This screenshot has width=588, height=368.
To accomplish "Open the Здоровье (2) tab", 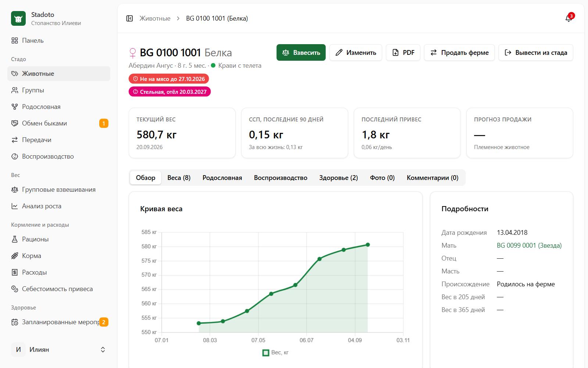I will tap(338, 178).
